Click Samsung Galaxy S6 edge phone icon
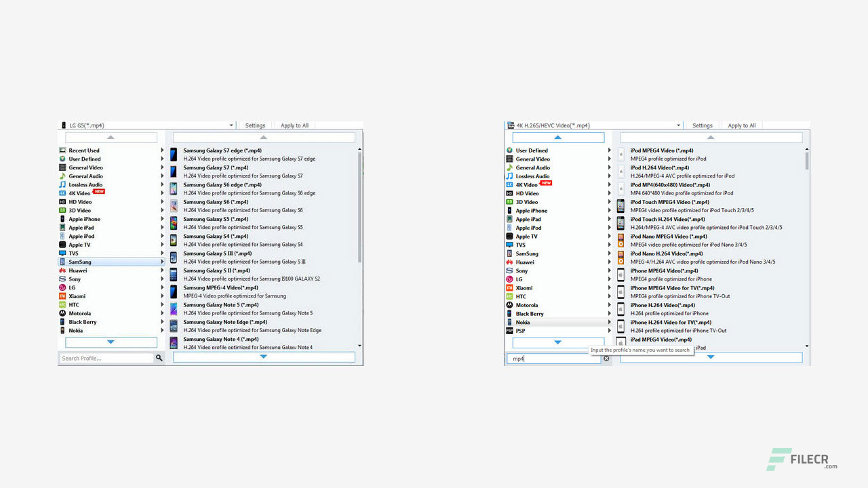 (174, 188)
